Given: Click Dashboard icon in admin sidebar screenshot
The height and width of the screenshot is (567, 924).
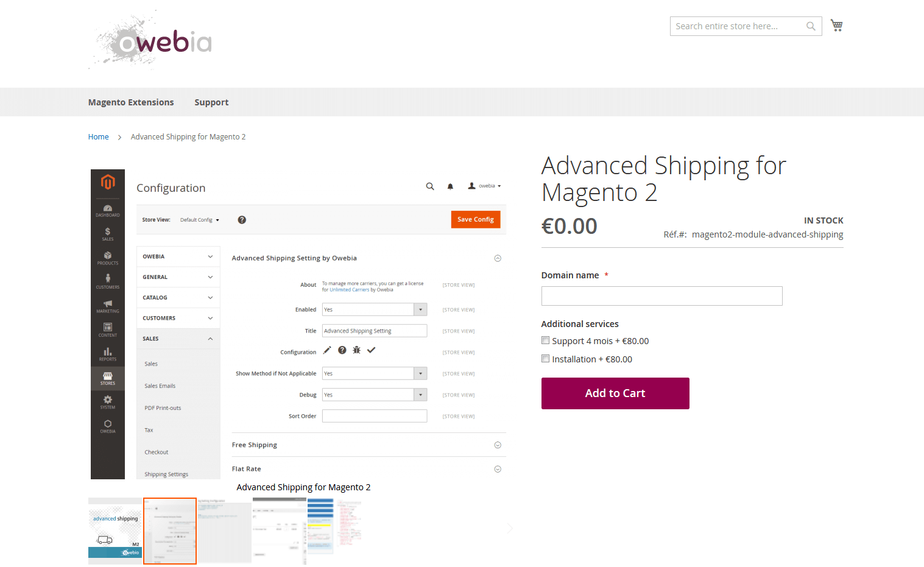Looking at the screenshot, I should [x=108, y=211].
